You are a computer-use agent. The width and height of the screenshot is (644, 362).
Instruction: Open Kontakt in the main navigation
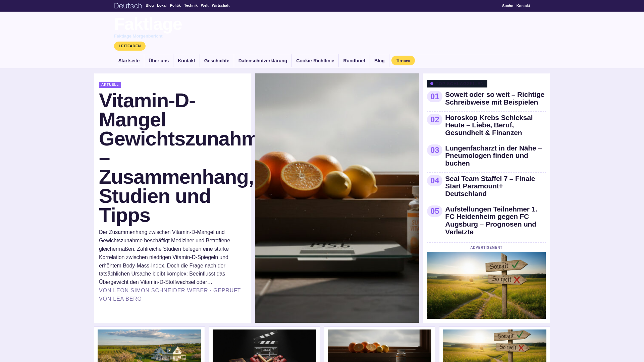[x=186, y=61]
